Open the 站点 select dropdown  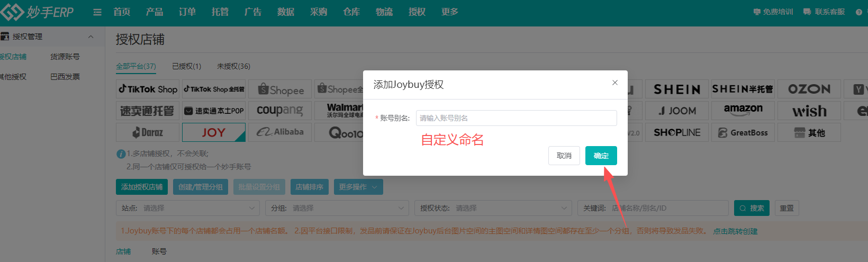(188, 208)
